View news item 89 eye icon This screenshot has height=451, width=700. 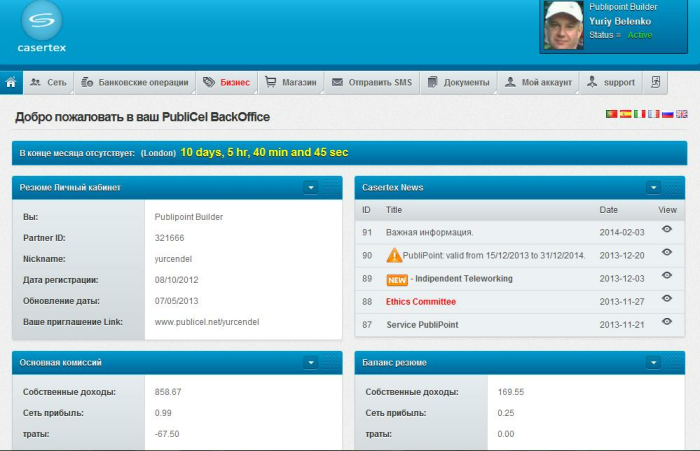pos(667,276)
